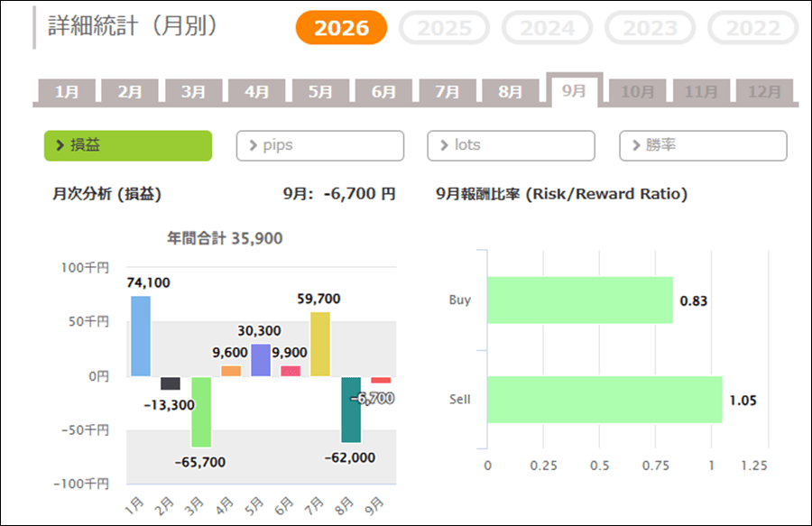The height and width of the screenshot is (526, 812).
Task: Show the pips statistics view
Action: (x=320, y=145)
